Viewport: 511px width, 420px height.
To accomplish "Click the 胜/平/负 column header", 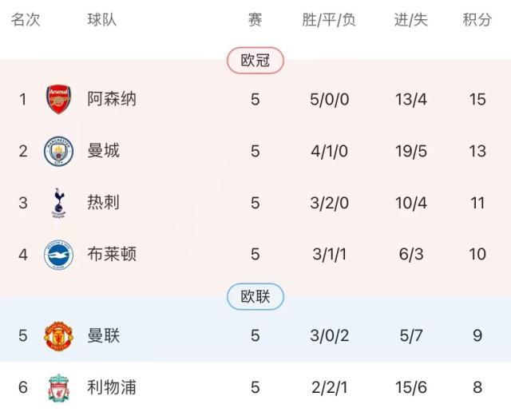I will coord(328,20).
